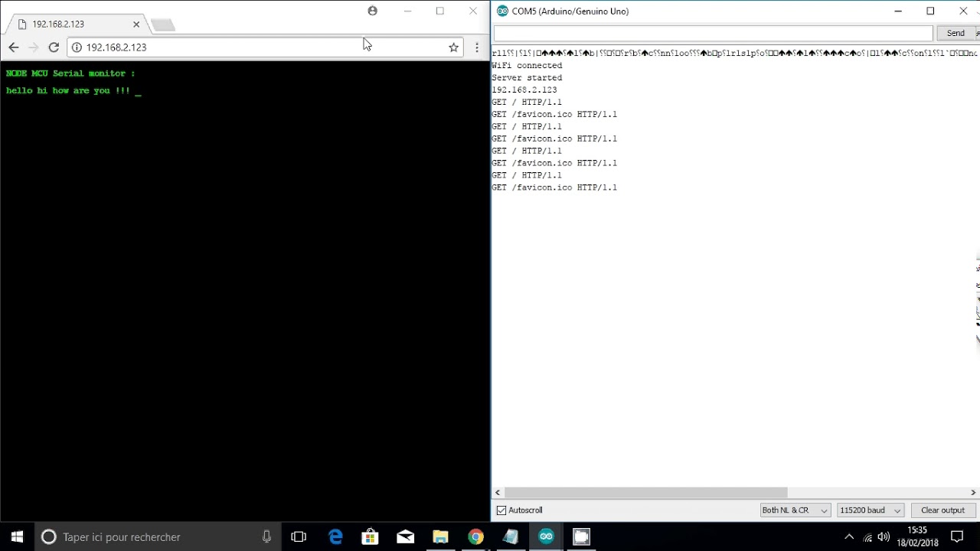Close the 192.168.2.123 tab

click(x=136, y=24)
